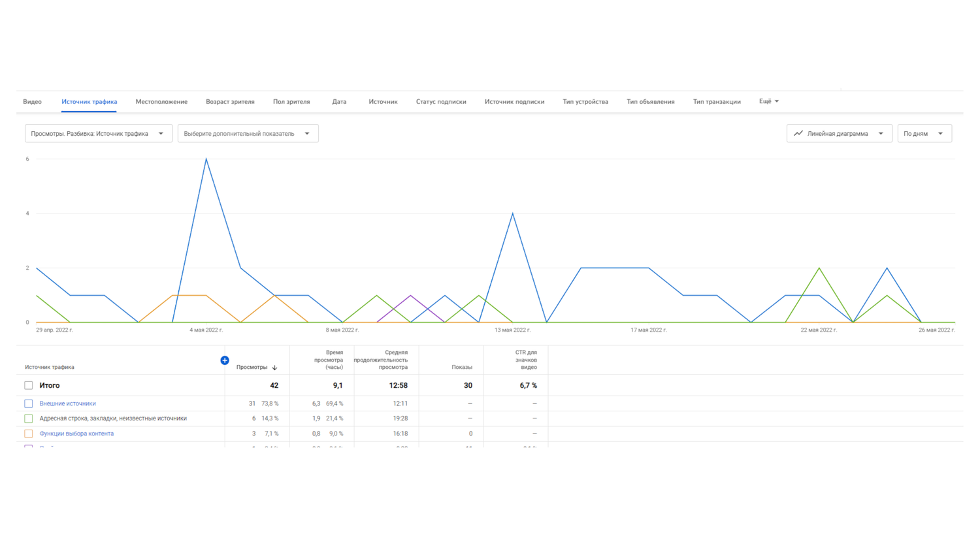Open the Просмотры. Разбивка: Источник трафика dropdown

[x=98, y=133]
